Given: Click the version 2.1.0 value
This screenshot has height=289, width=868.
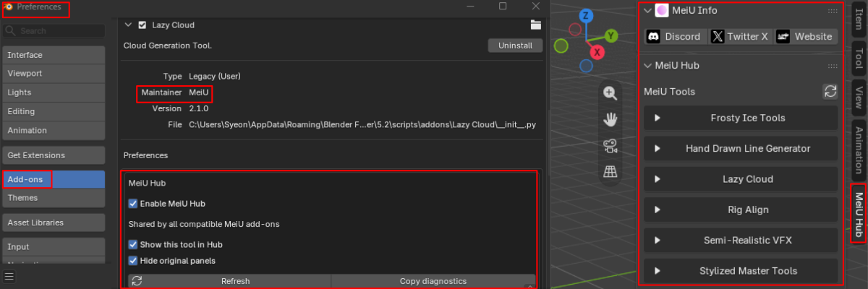Looking at the screenshot, I should 198,108.
